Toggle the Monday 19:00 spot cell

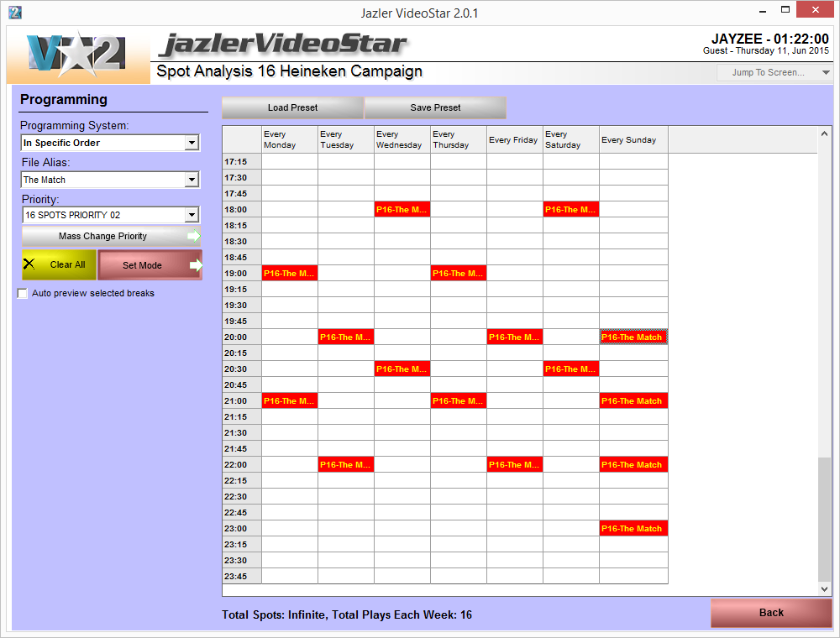click(x=290, y=274)
